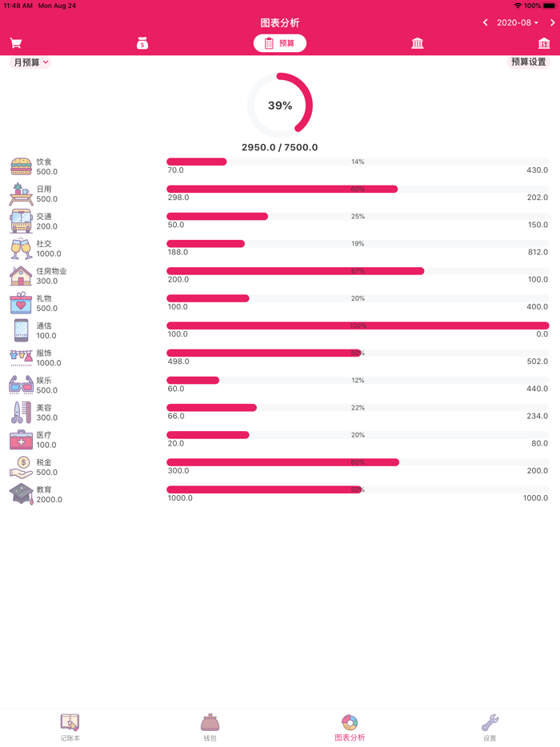Click the 住房物业 budget progress bar
Screen dimensions: 560x747
[x=358, y=271]
